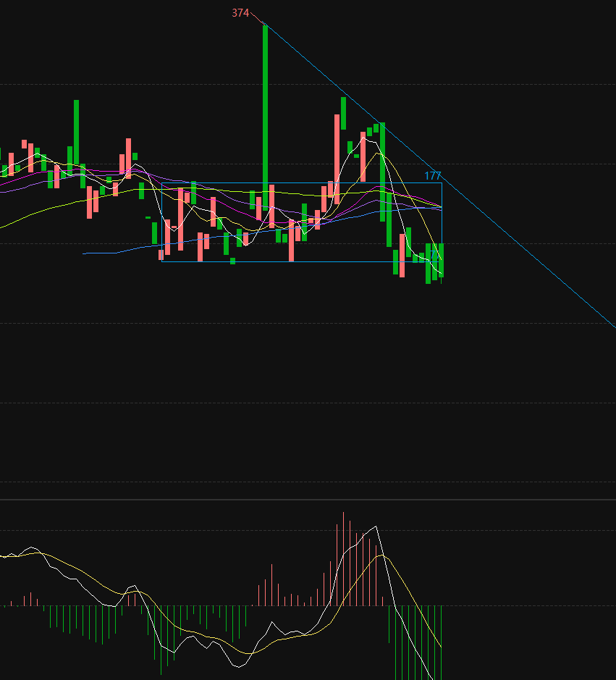Click the small green candle at rectangle's bottom edge
616x680 pixels.
click(x=232, y=261)
